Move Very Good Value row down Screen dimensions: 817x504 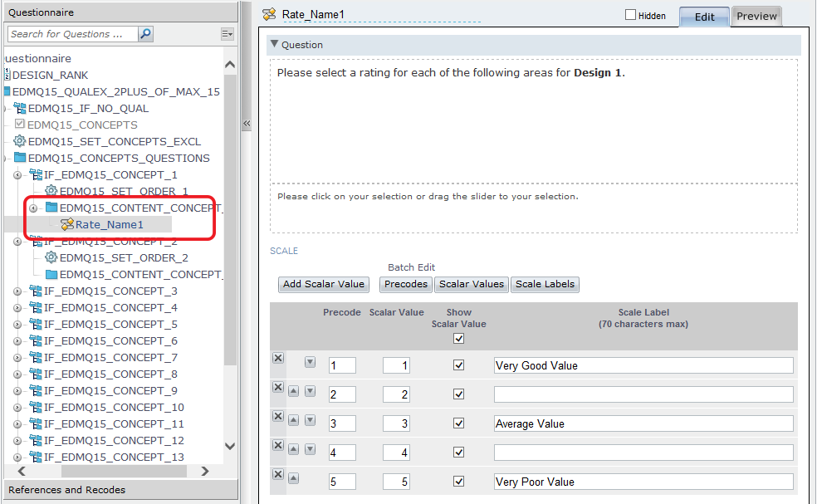[310, 362]
